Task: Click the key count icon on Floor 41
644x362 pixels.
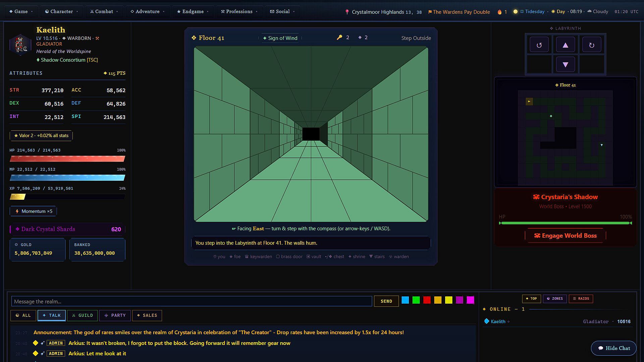Action: pos(339,38)
